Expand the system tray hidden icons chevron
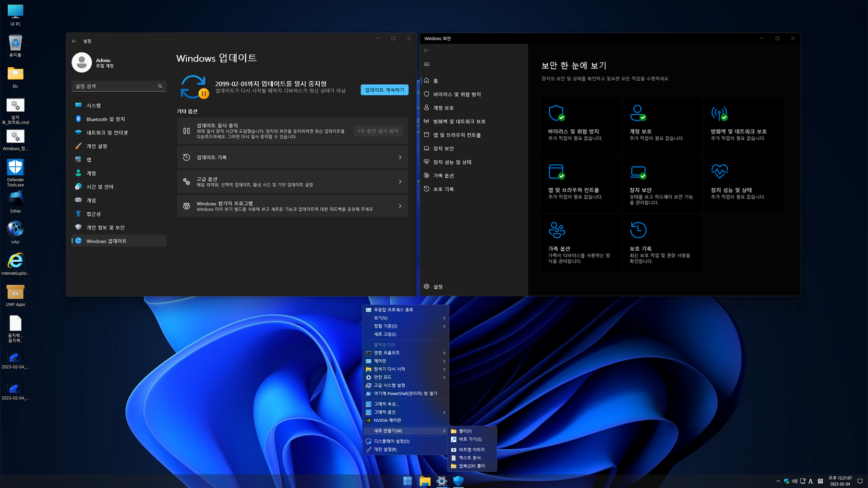This screenshot has width=868, height=488. [778, 481]
